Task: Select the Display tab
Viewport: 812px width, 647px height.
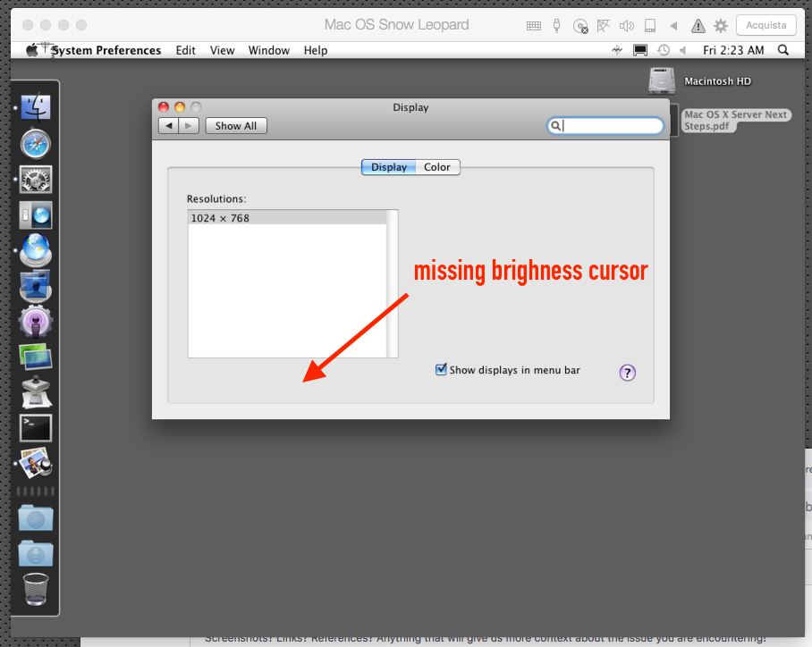Action: pos(388,167)
